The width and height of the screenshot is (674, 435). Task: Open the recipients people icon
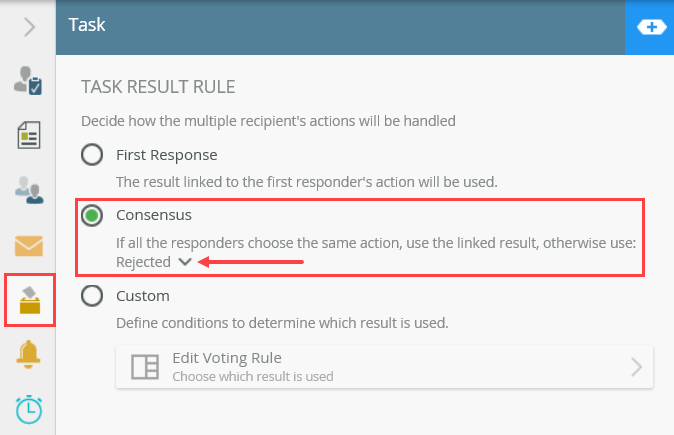point(29,190)
